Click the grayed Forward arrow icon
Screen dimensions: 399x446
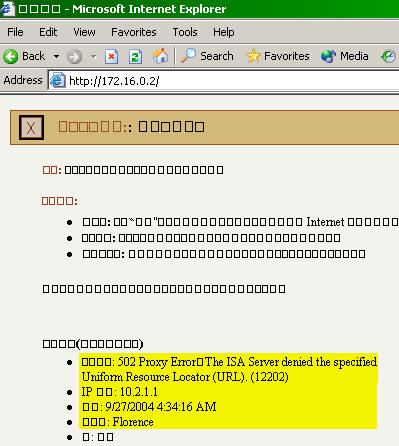coord(74,56)
